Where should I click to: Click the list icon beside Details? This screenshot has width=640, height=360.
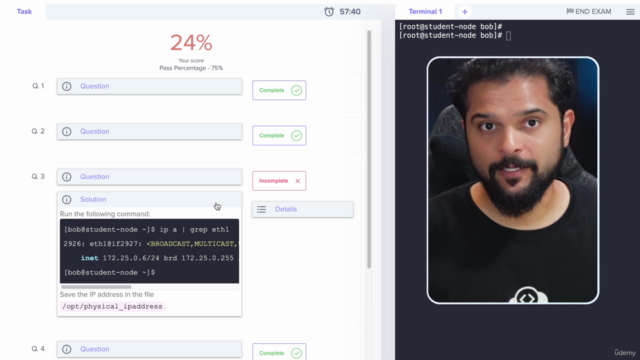pyautogui.click(x=261, y=209)
